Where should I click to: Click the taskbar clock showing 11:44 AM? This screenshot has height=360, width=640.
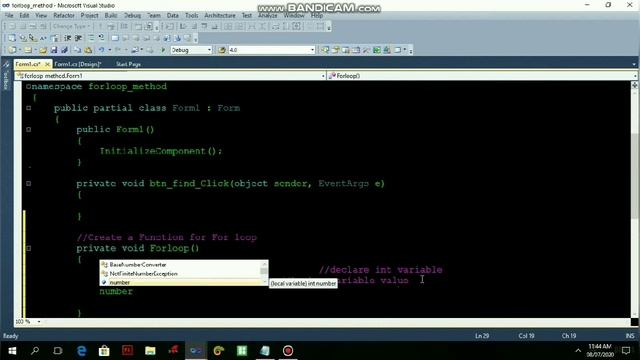pos(600,350)
